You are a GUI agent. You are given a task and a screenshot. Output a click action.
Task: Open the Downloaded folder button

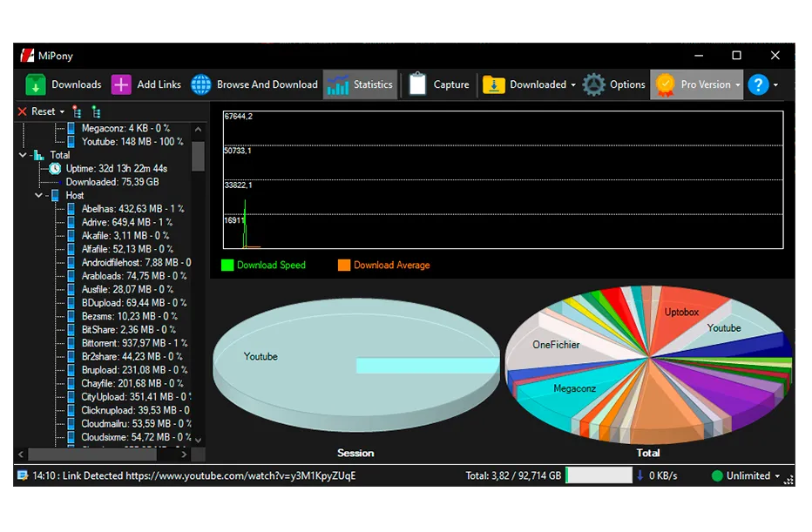[524, 84]
